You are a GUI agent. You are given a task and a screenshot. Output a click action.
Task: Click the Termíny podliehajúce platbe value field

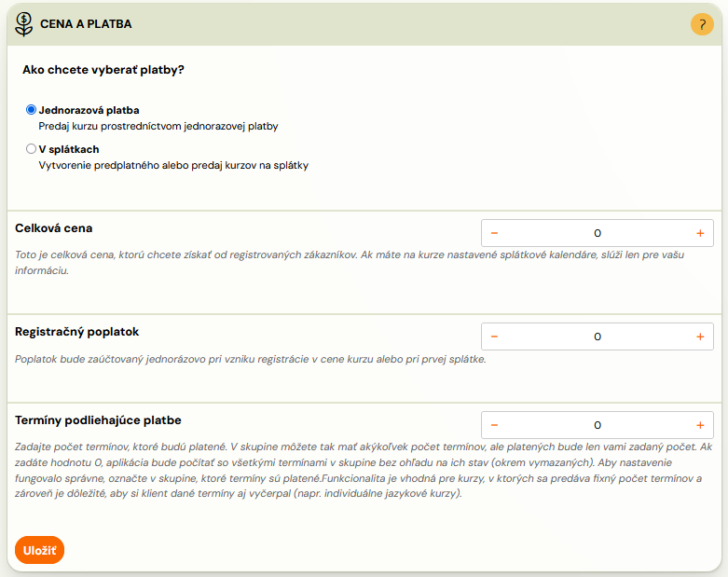pos(598,425)
